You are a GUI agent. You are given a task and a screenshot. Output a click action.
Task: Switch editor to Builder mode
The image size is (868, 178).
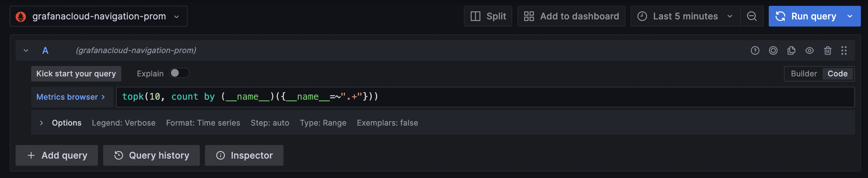[x=804, y=74]
